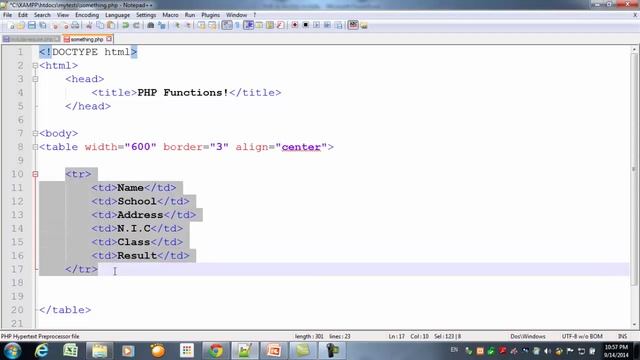Viewport: 640px width, 360px height.
Task: Open the File menu
Action: [7, 15]
